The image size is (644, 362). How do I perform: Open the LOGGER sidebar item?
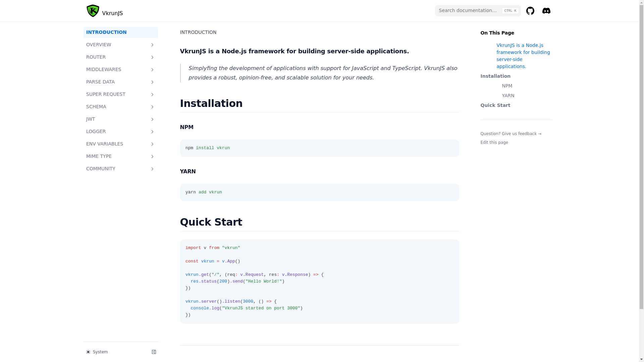coord(121,131)
